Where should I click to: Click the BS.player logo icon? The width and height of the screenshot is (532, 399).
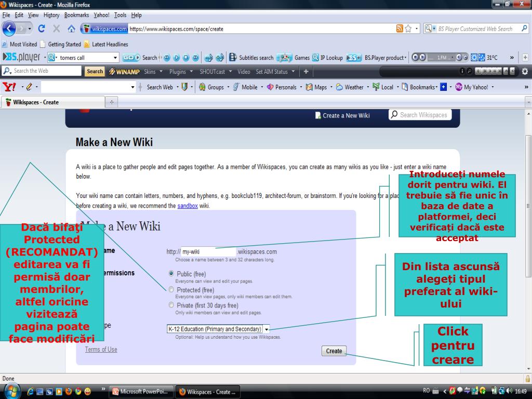(21, 57)
